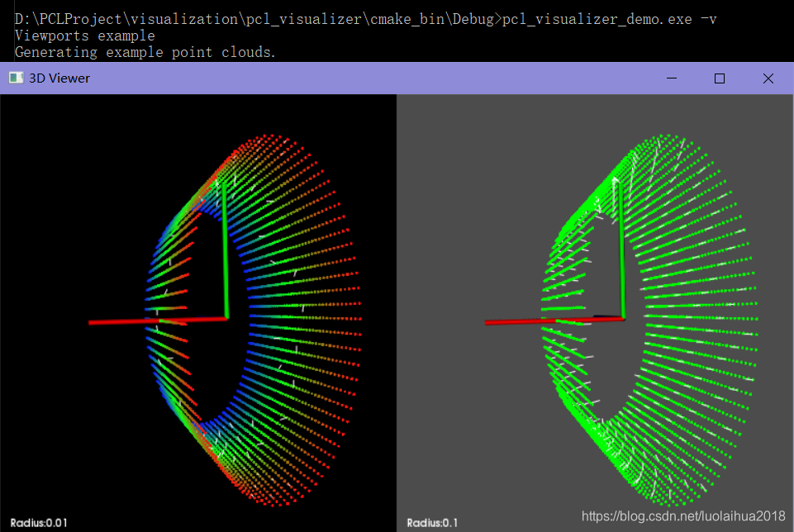Click the pcl_visualizer_demo.exe command line
This screenshot has width=794, height=532.
point(366,19)
